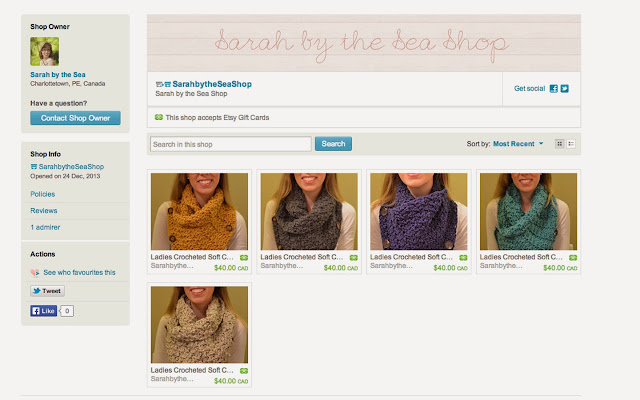Open the Sort by Most Recent dropdown
Screen dimensions: 640x400
pyautogui.click(x=518, y=144)
